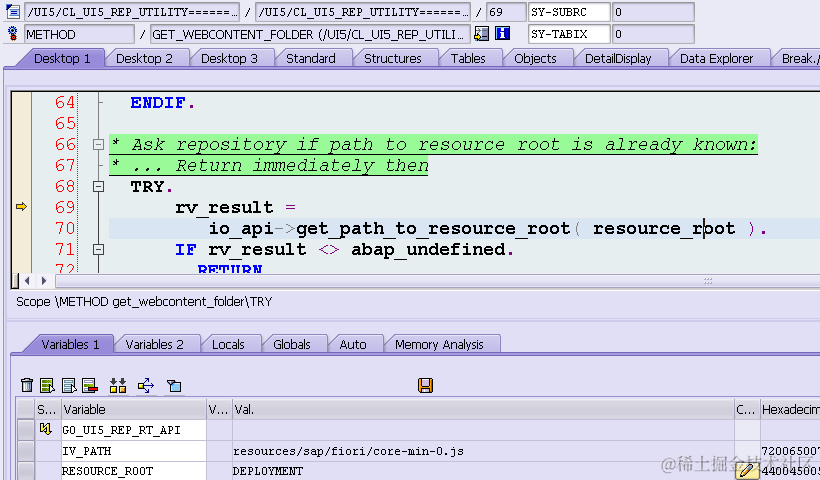Switch to the Desktop 2 tab
Viewport: 820px width, 480px height.
[x=144, y=58]
